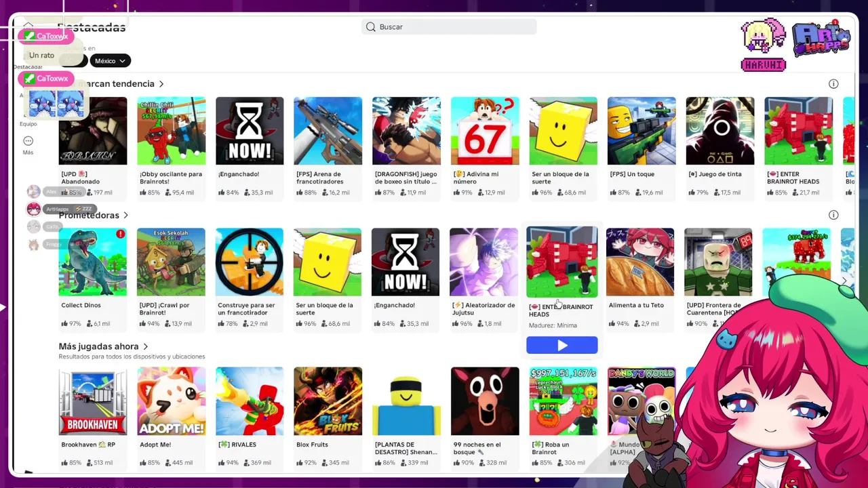Click 'Alimenta a tu Teto' title text

click(636, 306)
